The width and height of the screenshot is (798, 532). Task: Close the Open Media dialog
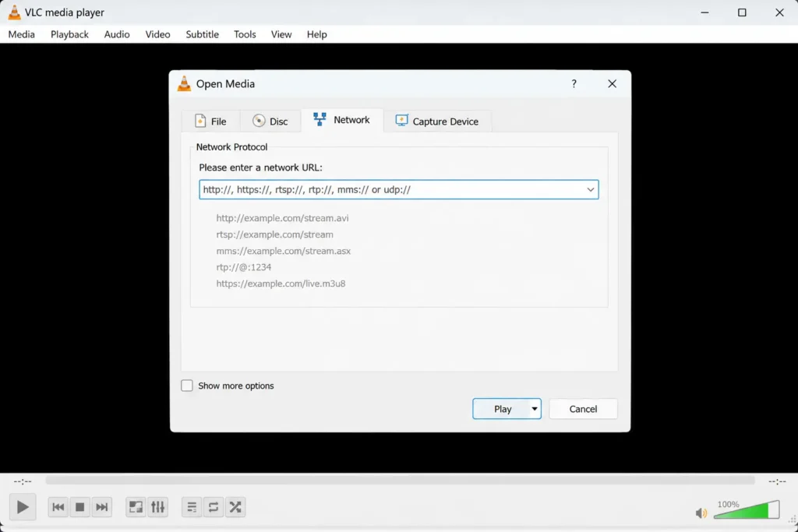[613, 84]
